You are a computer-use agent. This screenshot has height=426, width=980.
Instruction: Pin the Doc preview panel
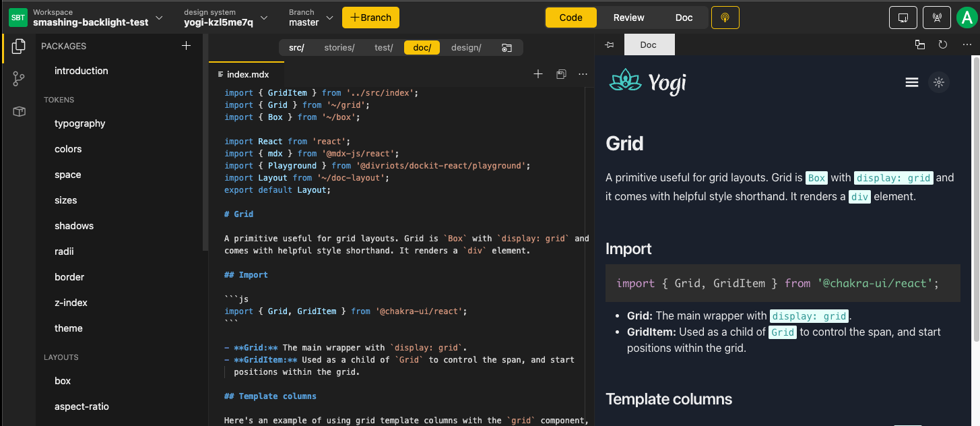point(610,45)
